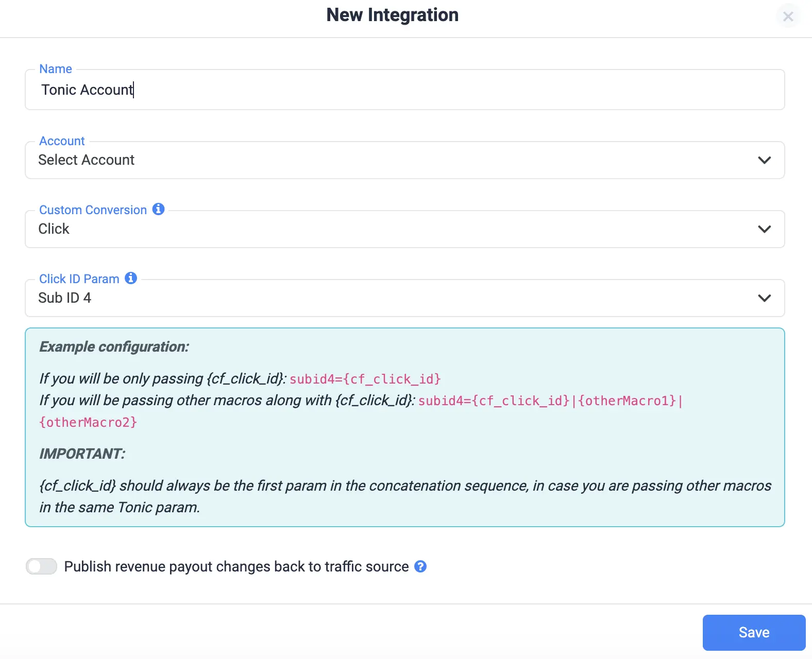Click the subid4={cf_click_id} example code
This screenshot has width=812, height=659.
click(365, 379)
